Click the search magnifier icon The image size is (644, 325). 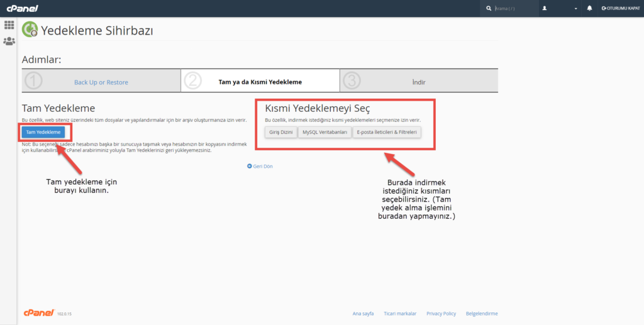[489, 9]
